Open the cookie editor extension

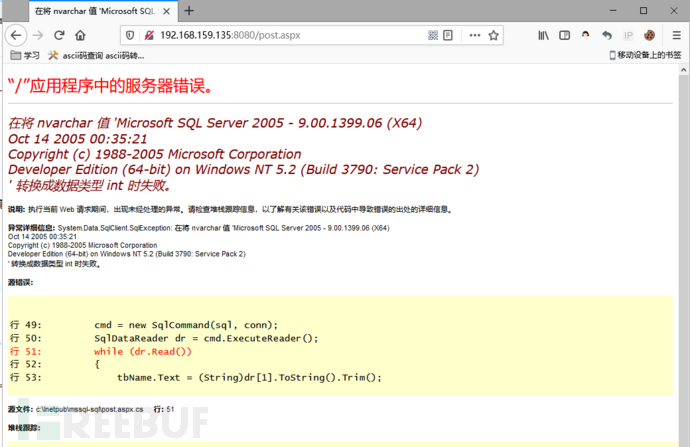click(x=650, y=35)
